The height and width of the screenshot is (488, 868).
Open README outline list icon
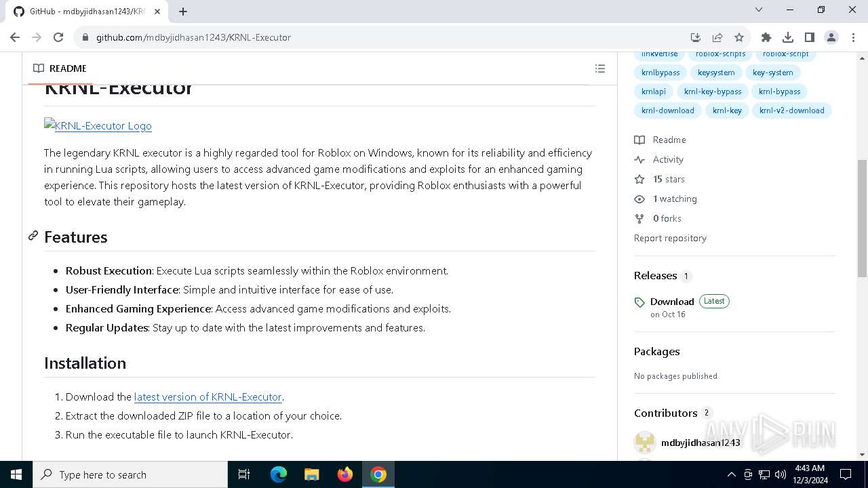point(600,68)
